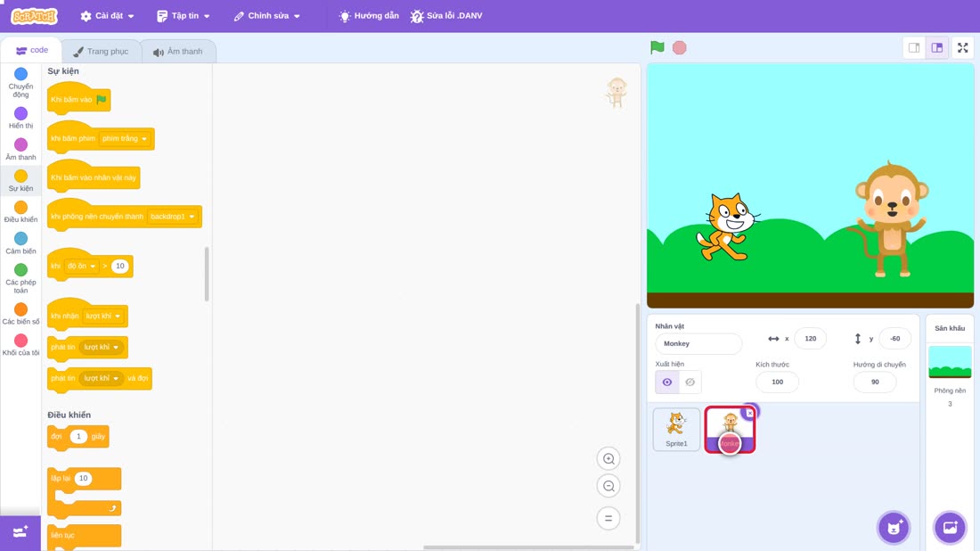Choose a new sprite with cat button
The height and width of the screenshot is (551, 980).
894,527
